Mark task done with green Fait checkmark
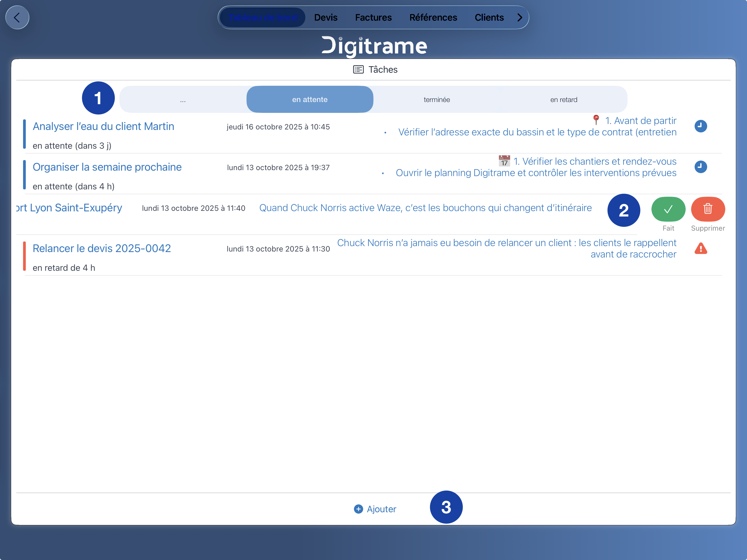Screen dimensions: 747x560 pos(668,209)
